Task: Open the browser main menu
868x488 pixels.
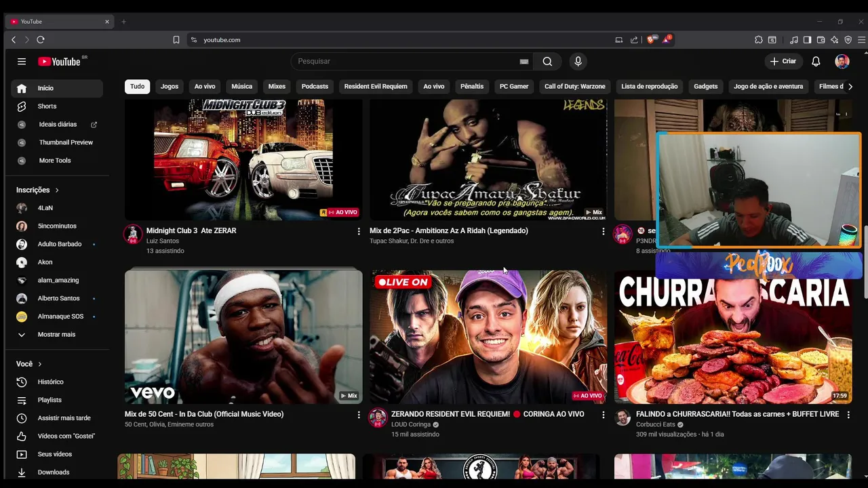Action: click(x=861, y=40)
